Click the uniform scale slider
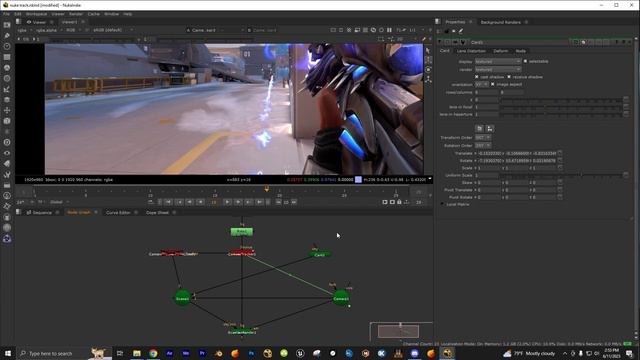 pos(561,175)
